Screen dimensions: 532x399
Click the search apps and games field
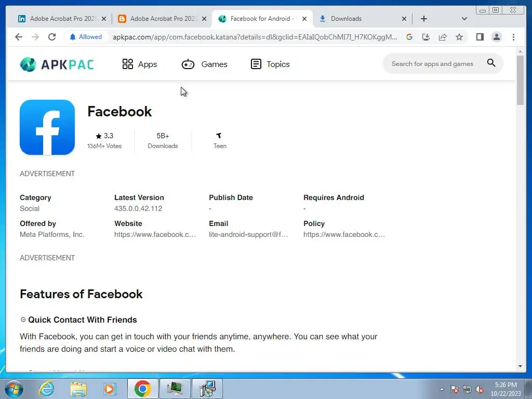(432, 64)
